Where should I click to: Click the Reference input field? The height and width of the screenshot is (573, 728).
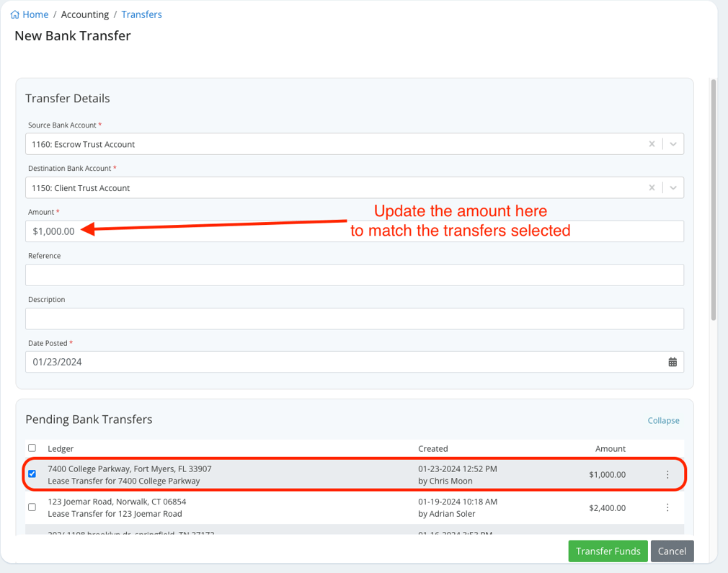coord(355,275)
